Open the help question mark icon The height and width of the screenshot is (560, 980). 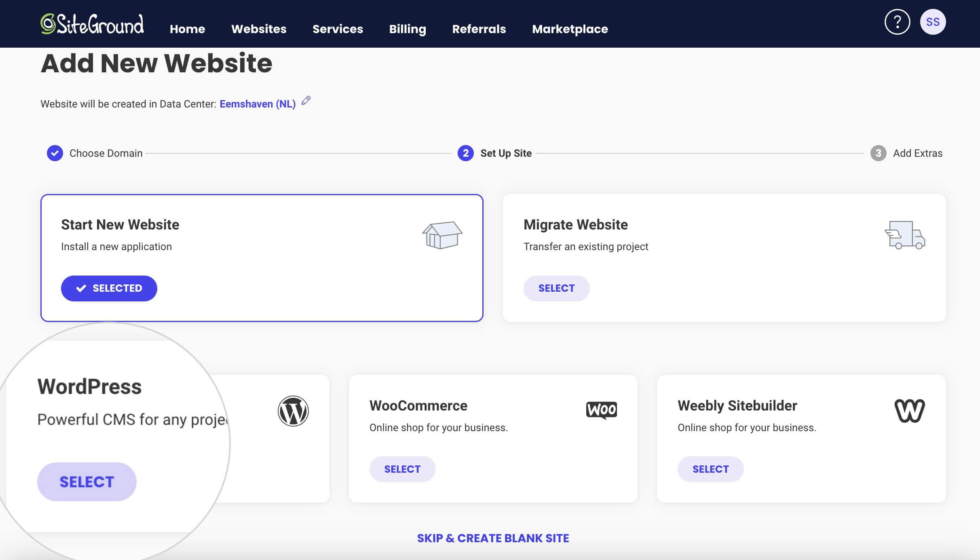coord(897,22)
